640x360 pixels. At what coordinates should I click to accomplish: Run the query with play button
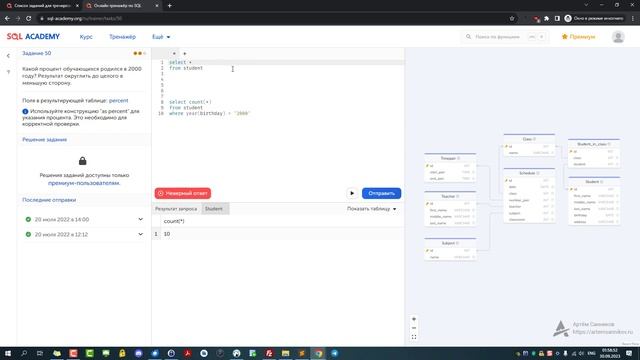click(352, 193)
